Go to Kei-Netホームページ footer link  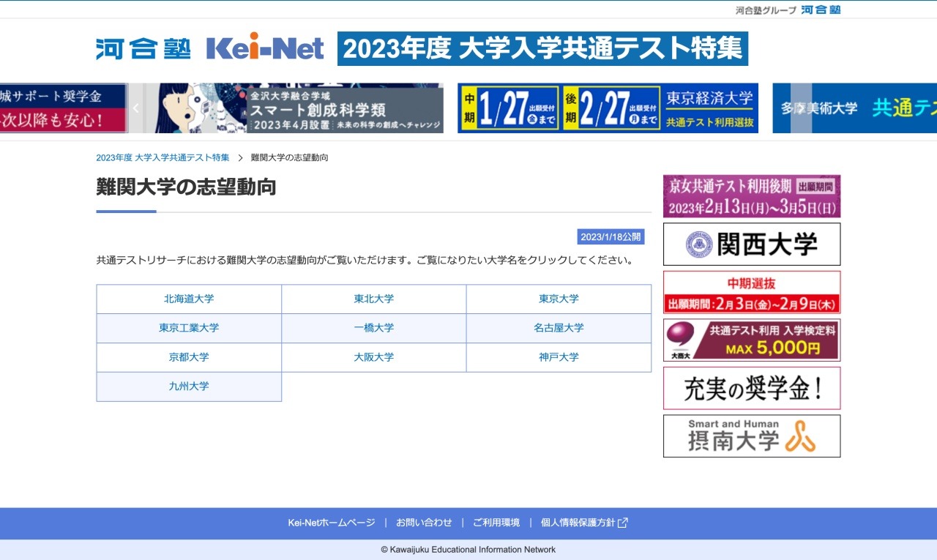pyautogui.click(x=332, y=523)
